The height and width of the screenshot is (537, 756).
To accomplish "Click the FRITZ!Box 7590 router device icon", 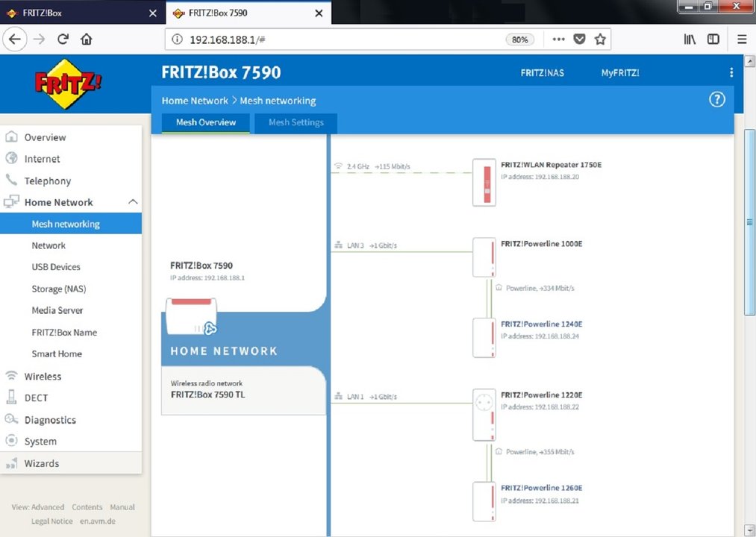I will (191, 316).
